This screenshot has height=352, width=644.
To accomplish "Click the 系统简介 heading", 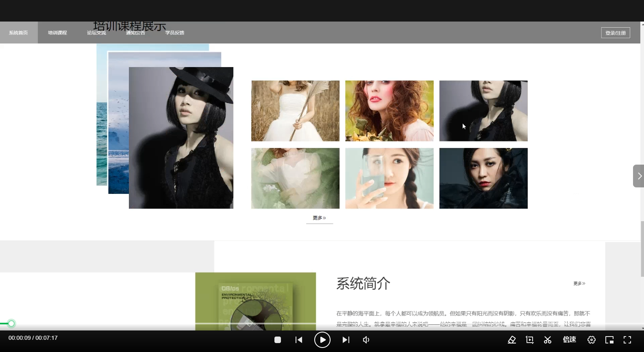I will click(363, 283).
